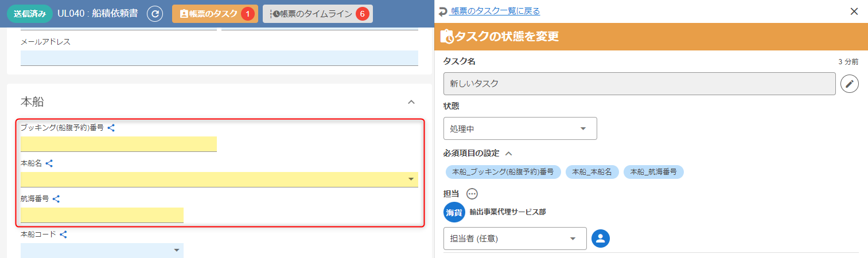This screenshot has height=258, width=868.
Task: Expand the 本船コード dropdown
Action: point(176,251)
